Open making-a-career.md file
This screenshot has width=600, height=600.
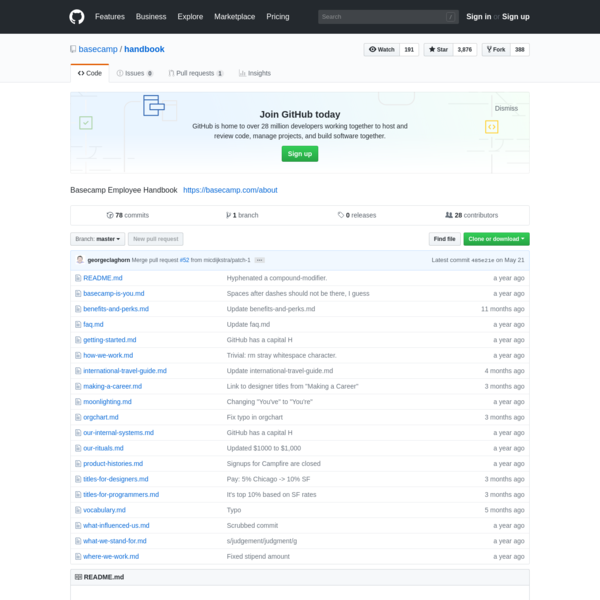coord(112,386)
